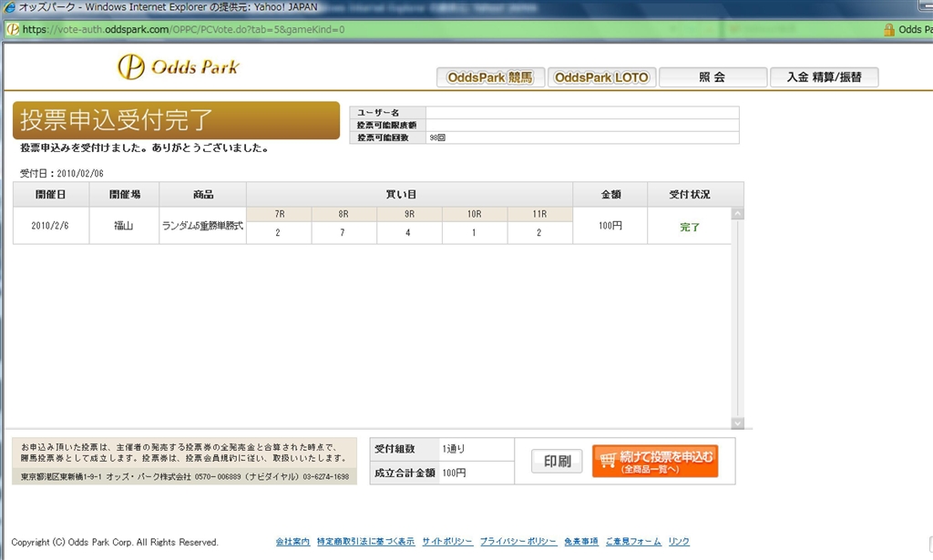The width and height of the screenshot is (933, 560).
Task: Open the 会社案内 footer link
Action: pyautogui.click(x=292, y=542)
